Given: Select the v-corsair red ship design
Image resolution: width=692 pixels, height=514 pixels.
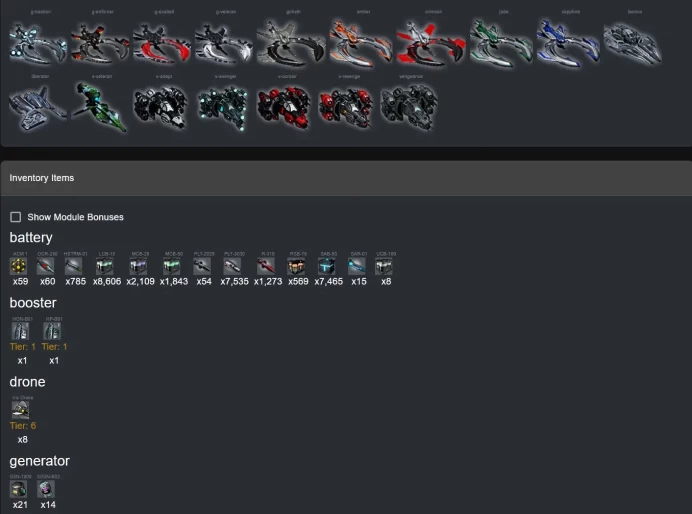Looking at the screenshot, I should pyautogui.click(x=285, y=108).
